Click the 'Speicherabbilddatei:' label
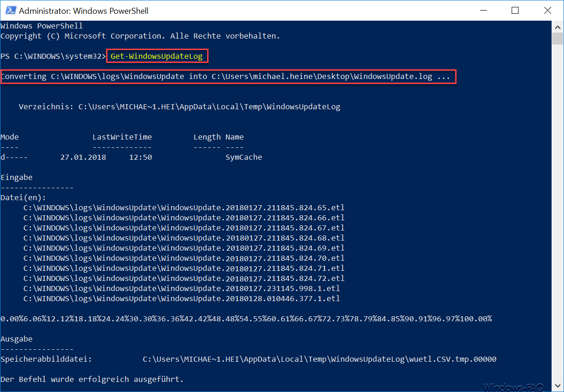Screen dimensions: 564x392 (x=46, y=359)
